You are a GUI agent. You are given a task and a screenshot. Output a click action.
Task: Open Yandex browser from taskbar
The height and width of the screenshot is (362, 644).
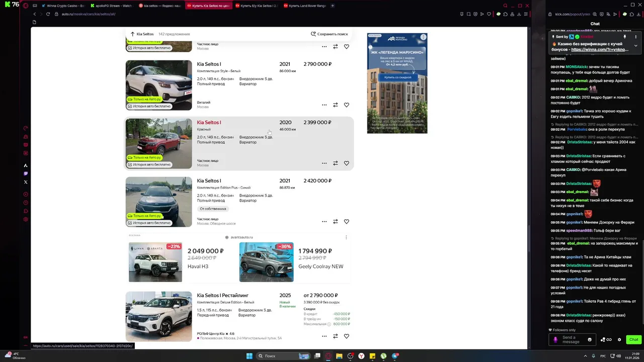[361, 356]
